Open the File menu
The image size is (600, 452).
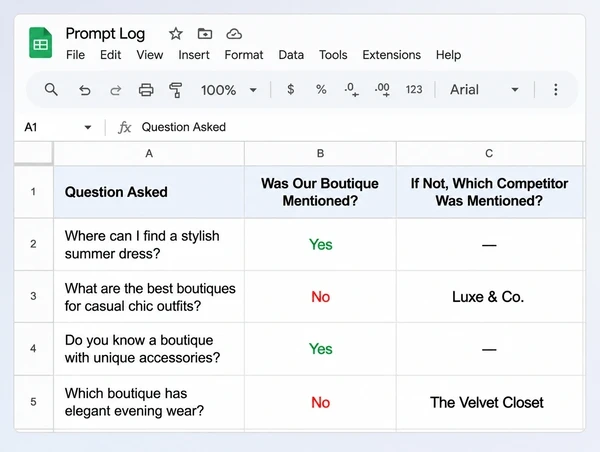click(x=75, y=55)
